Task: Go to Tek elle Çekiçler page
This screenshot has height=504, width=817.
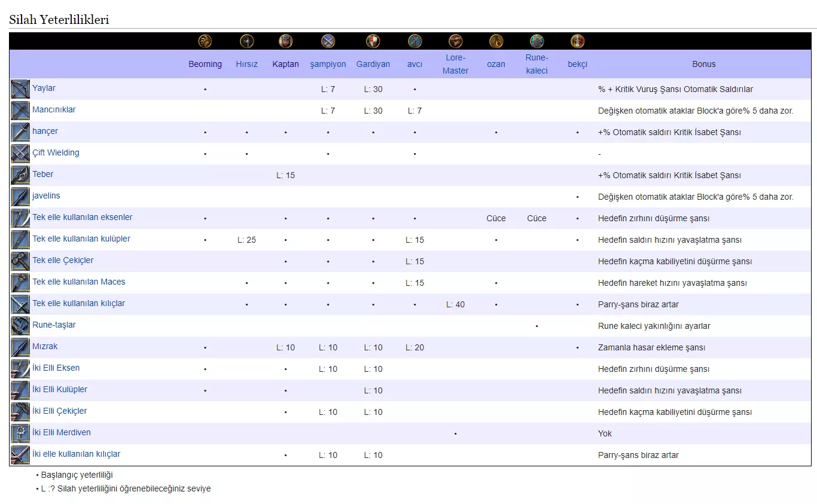Action: (63, 261)
